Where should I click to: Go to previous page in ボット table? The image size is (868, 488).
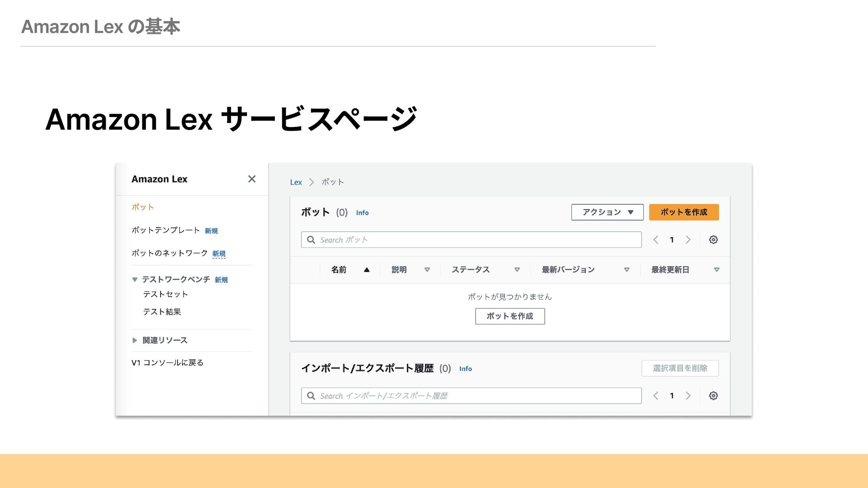[x=656, y=239]
